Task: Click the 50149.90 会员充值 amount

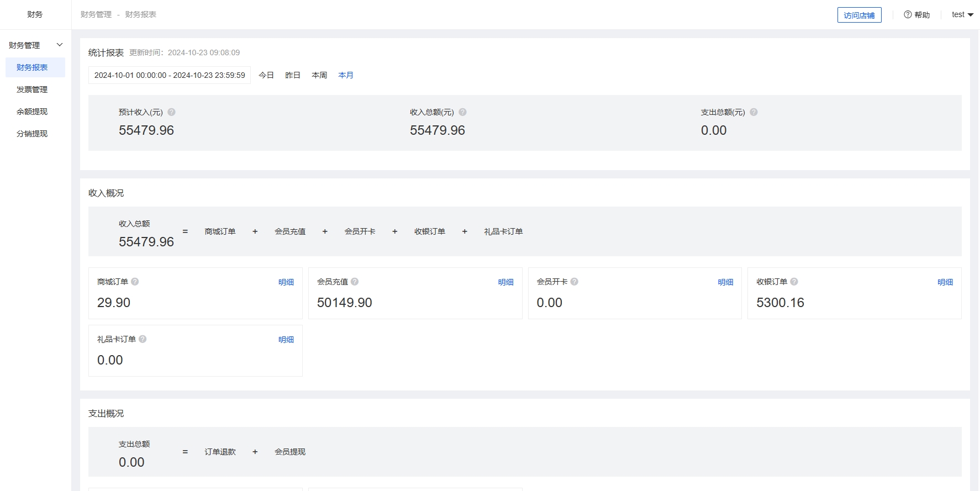Action: 345,303
